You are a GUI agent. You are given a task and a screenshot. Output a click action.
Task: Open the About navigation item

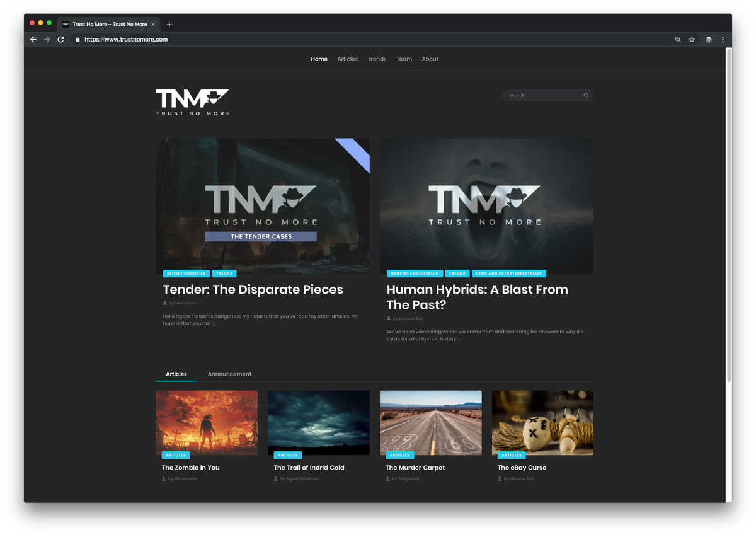click(430, 59)
